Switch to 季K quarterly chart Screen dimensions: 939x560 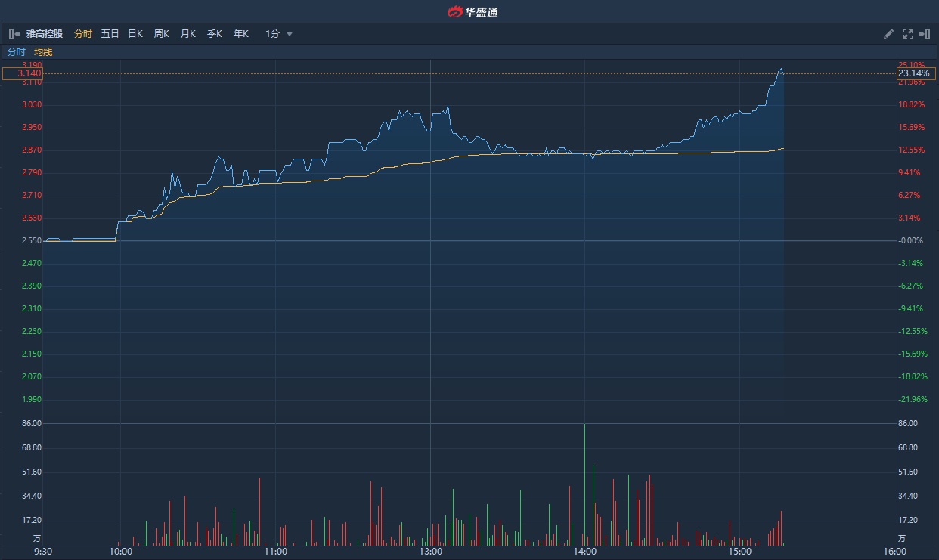click(215, 34)
